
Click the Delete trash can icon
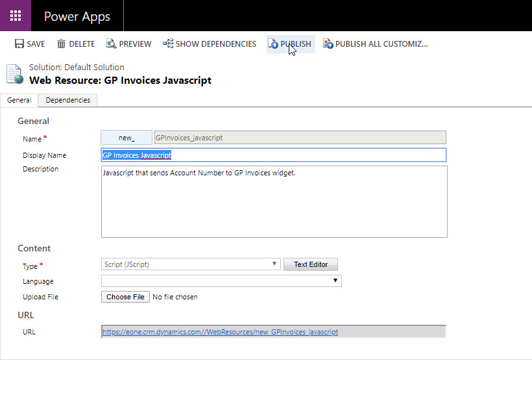point(61,44)
